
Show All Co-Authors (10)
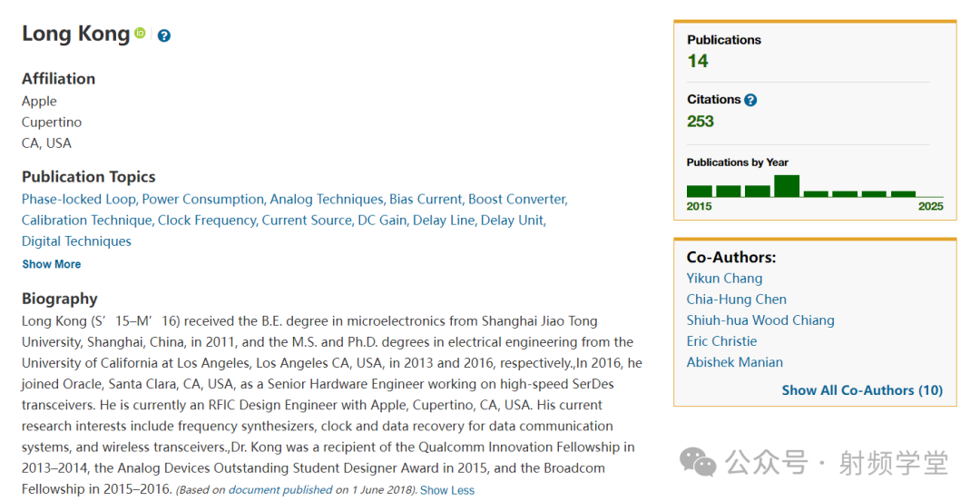point(862,390)
